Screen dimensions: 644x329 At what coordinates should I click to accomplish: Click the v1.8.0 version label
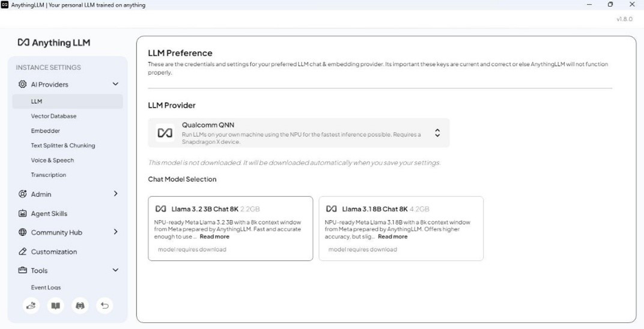click(624, 19)
